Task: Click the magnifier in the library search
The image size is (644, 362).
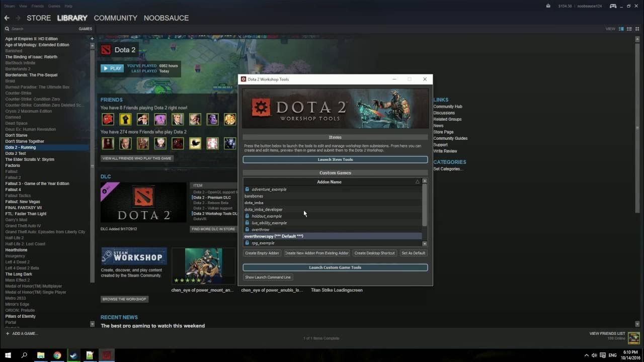Action: tap(7, 29)
